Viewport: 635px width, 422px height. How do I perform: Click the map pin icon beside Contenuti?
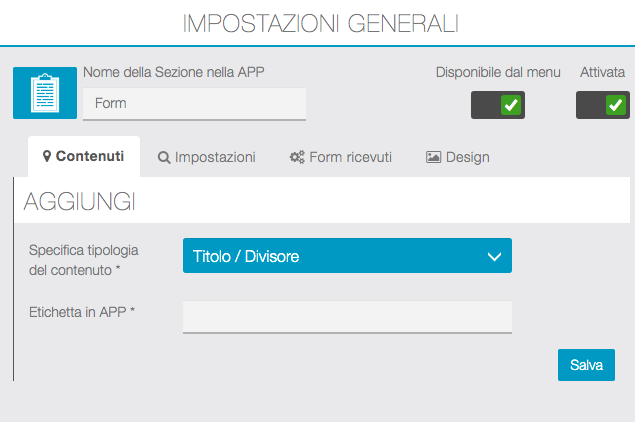pyautogui.click(x=47, y=156)
